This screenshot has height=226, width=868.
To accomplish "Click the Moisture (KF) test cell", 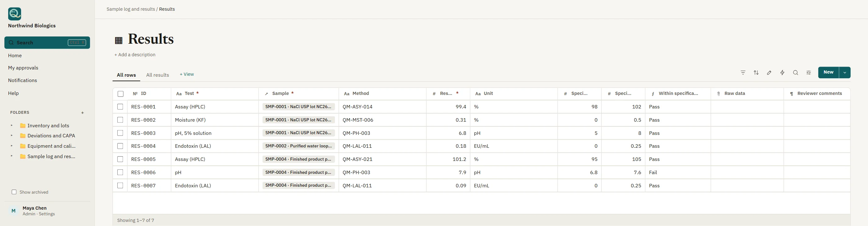I will [x=214, y=119].
